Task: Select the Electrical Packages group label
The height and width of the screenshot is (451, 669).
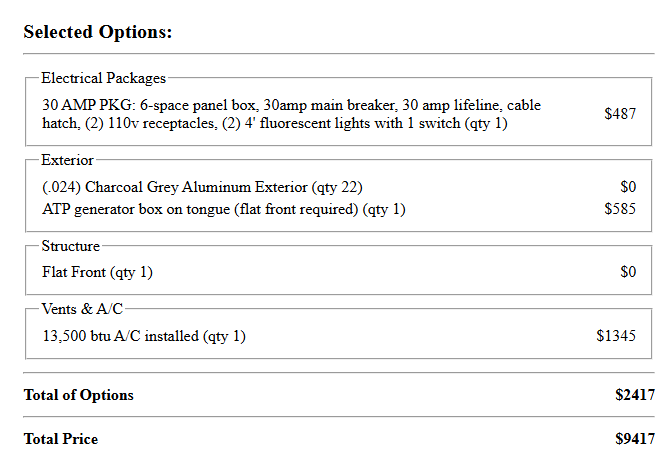Action: click(x=103, y=78)
